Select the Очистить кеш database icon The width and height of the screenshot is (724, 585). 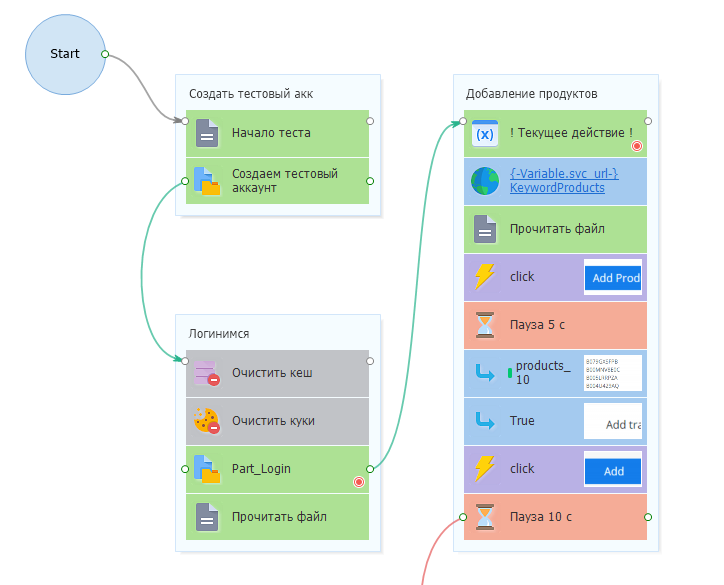click(x=207, y=373)
